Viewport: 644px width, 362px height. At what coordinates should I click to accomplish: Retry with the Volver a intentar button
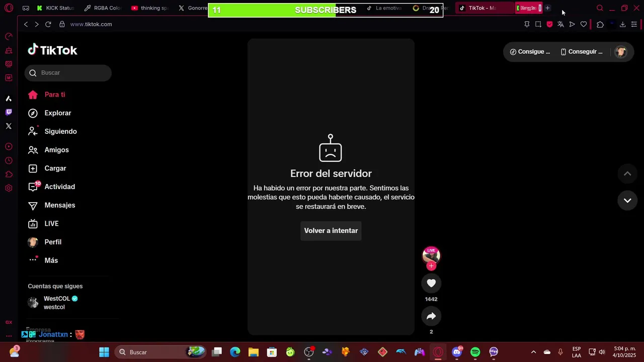click(x=331, y=231)
